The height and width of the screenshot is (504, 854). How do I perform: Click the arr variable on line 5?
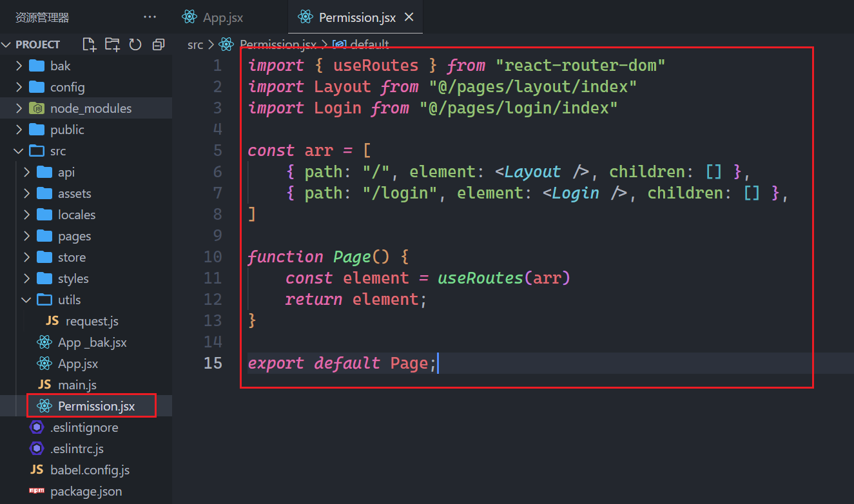319,150
